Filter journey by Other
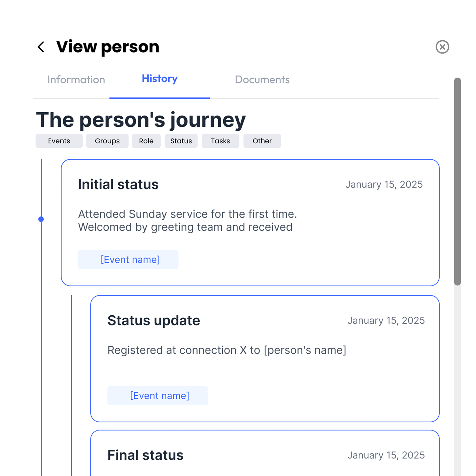 coord(262,141)
